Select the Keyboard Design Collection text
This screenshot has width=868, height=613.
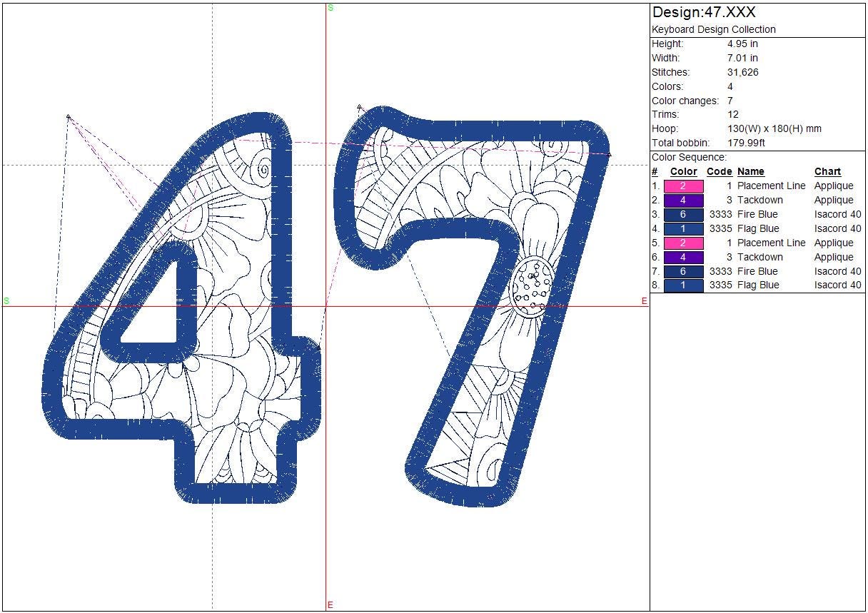tap(713, 29)
